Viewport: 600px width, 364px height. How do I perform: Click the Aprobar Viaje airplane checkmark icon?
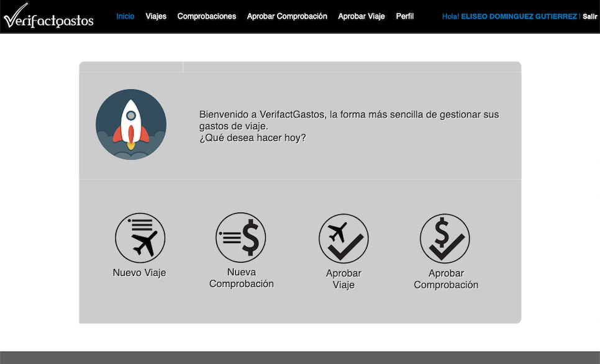coord(343,239)
